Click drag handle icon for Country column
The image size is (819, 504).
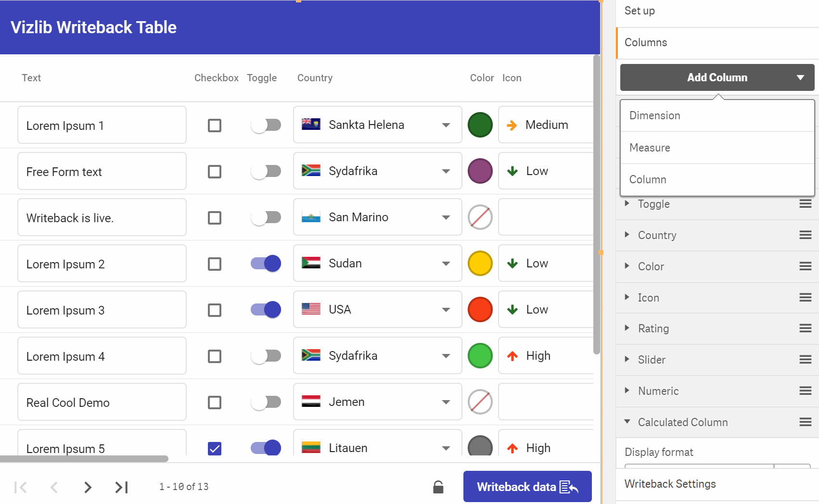(x=806, y=235)
